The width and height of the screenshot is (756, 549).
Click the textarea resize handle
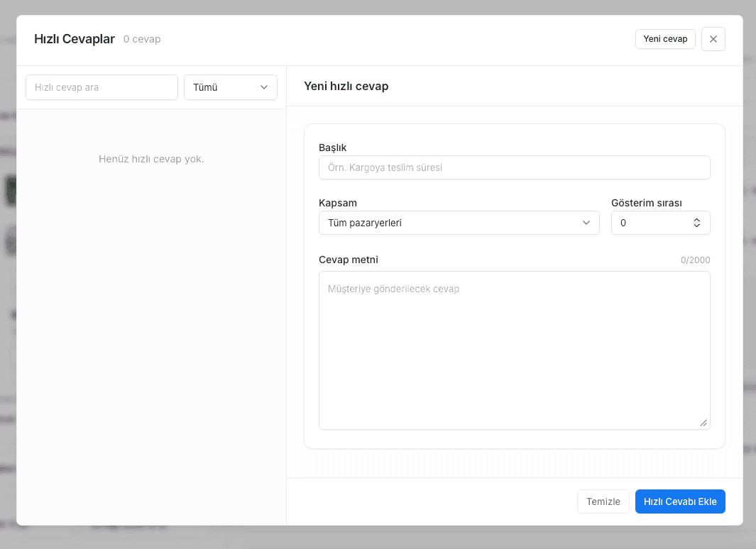pos(703,423)
